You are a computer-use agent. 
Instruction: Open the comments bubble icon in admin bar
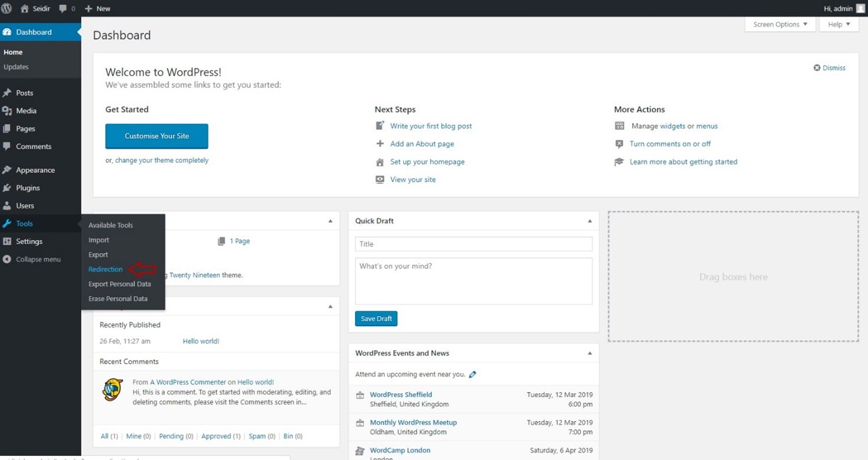[63, 9]
